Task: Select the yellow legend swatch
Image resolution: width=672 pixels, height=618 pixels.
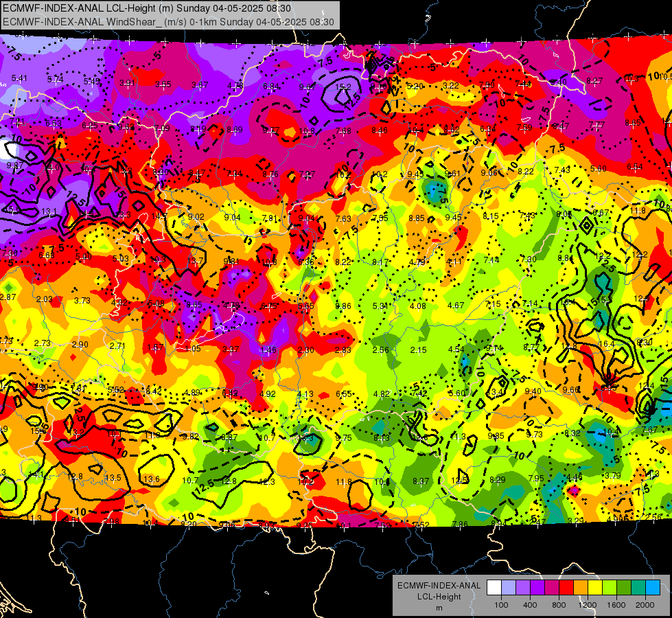Action: click(595, 587)
